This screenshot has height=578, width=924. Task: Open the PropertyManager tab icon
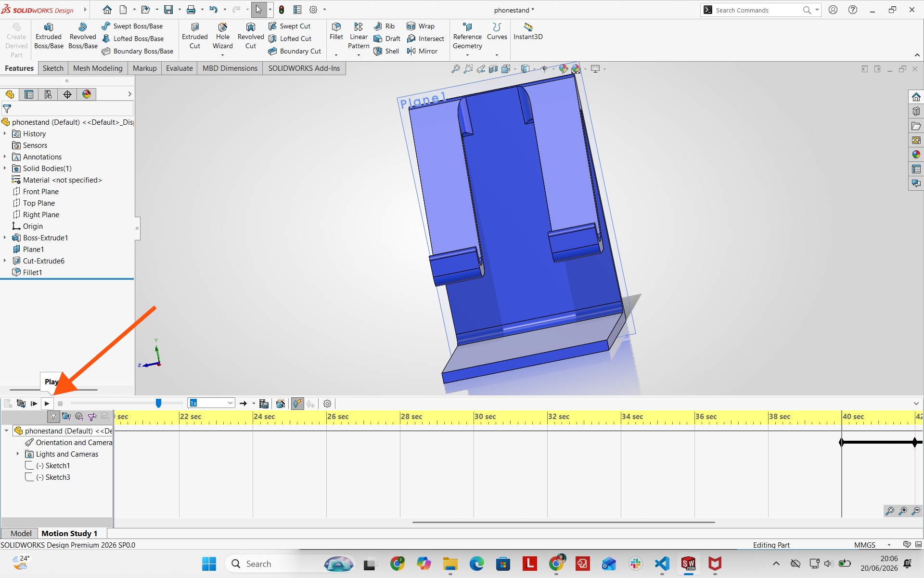(x=29, y=94)
